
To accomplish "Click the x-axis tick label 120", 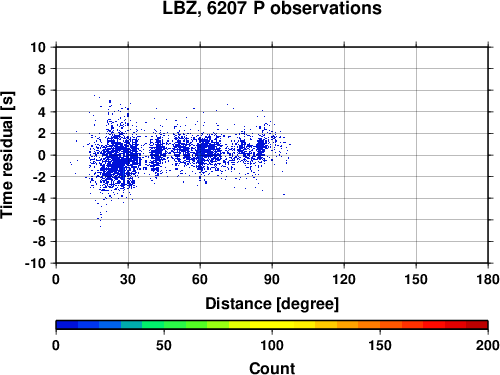I will click(344, 279).
